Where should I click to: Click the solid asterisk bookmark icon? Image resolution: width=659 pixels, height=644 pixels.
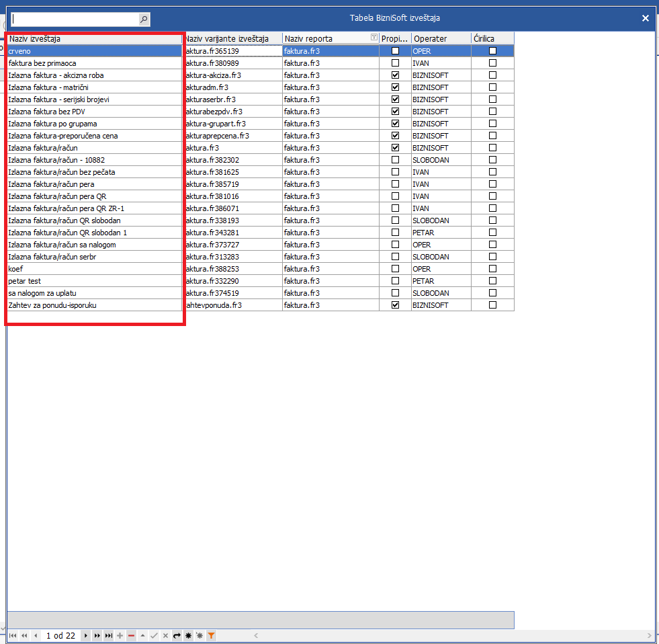188,635
